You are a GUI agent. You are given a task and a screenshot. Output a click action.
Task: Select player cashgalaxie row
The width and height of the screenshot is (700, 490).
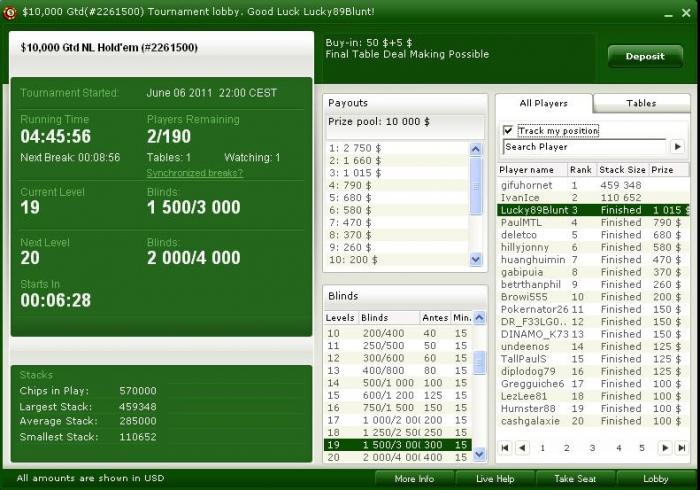tap(593, 421)
